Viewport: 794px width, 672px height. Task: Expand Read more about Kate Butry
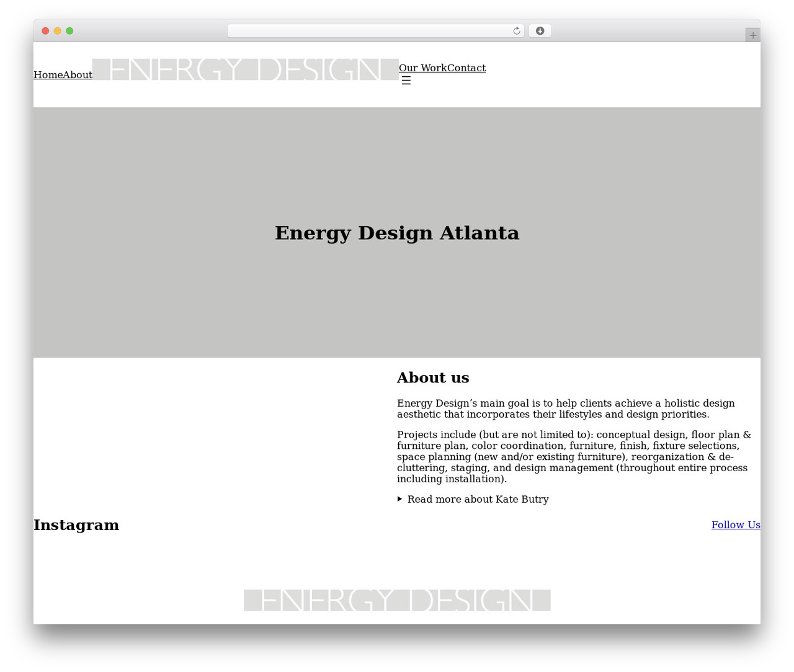(x=473, y=499)
